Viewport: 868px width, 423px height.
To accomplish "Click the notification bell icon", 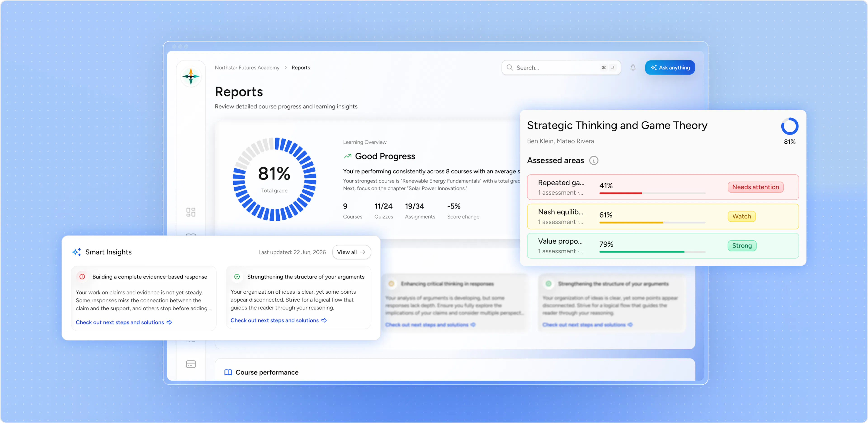I will click(633, 67).
